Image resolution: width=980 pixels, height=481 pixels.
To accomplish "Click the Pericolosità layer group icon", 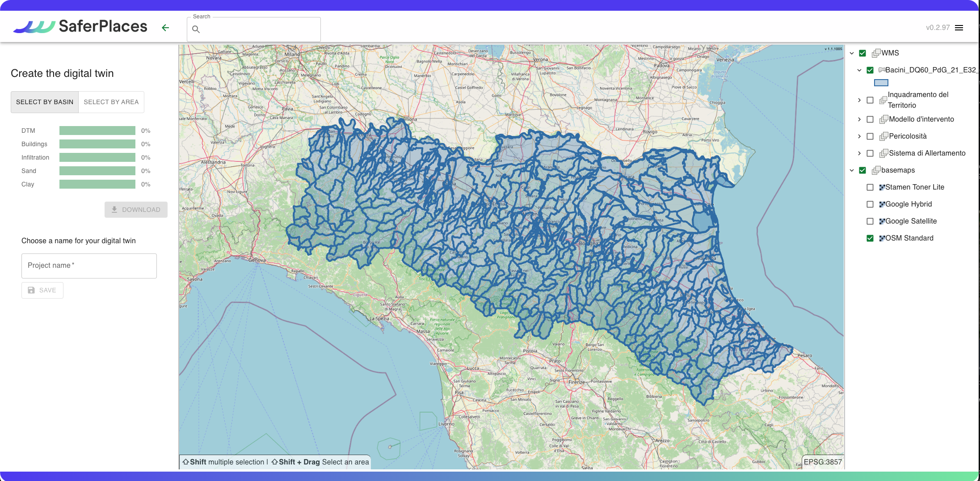I will point(883,136).
